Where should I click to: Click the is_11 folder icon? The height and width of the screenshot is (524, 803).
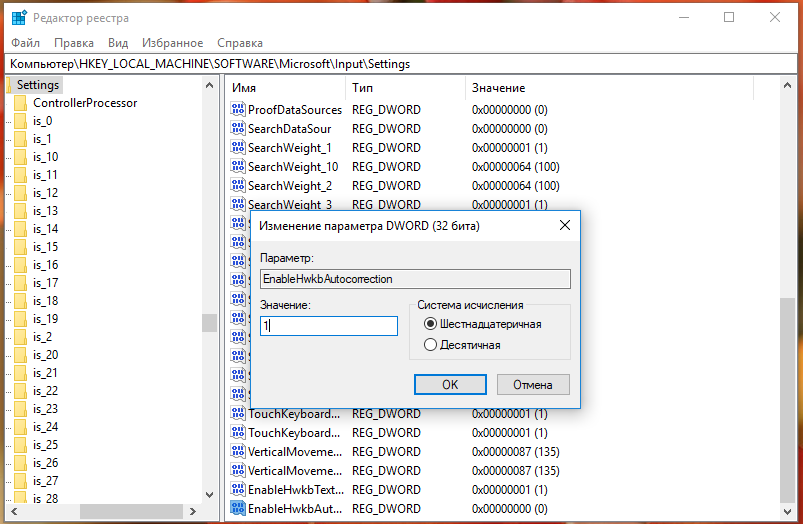(20, 175)
